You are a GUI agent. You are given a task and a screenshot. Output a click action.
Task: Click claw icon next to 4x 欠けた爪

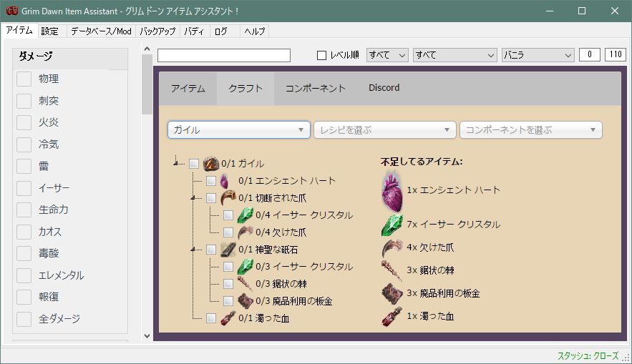pyautogui.click(x=392, y=248)
